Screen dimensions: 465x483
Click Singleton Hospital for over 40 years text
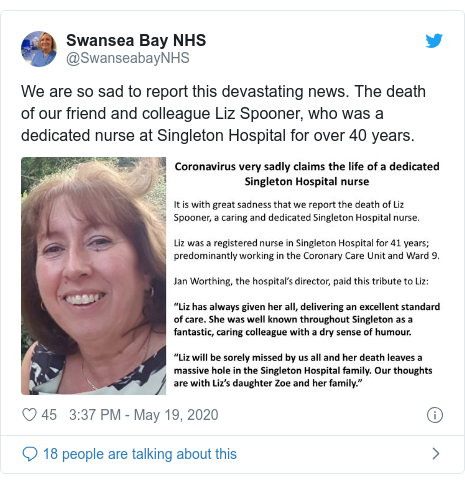286,136
